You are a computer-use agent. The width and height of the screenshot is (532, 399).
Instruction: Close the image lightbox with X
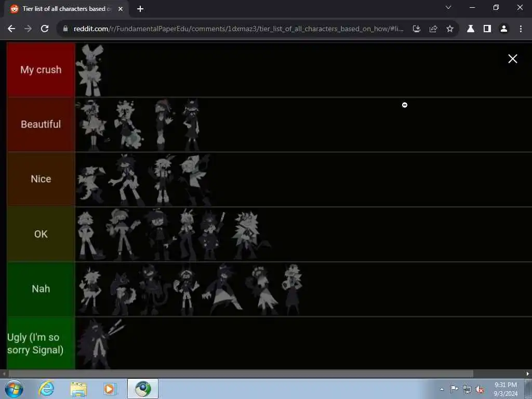pyautogui.click(x=513, y=59)
